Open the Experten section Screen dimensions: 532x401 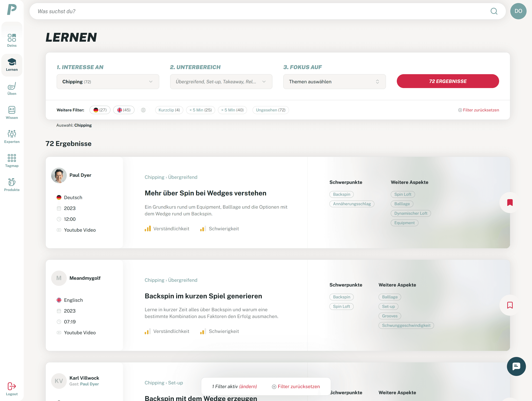pyautogui.click(x=12, y=136)
